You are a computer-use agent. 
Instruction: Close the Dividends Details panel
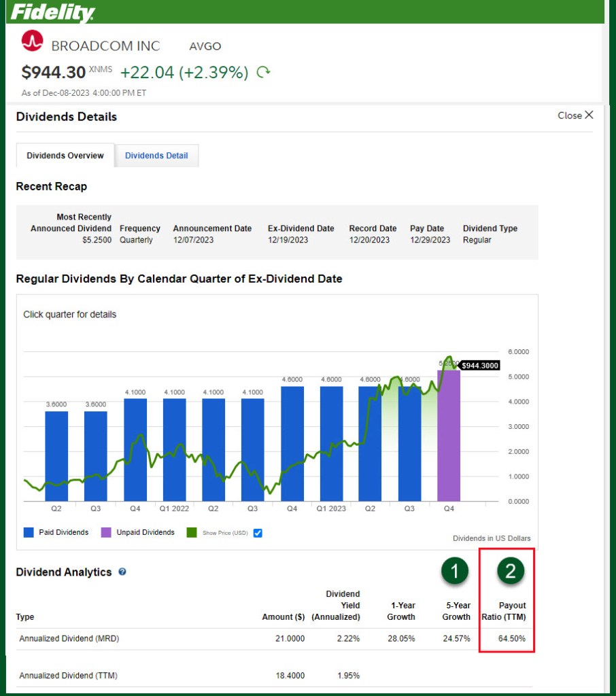pos(575,116)
